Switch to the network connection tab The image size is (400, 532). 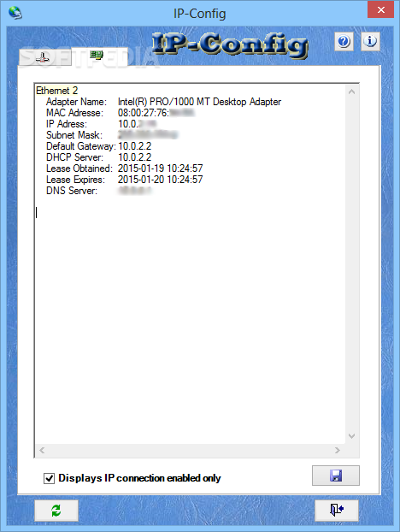tap(44, 57)
